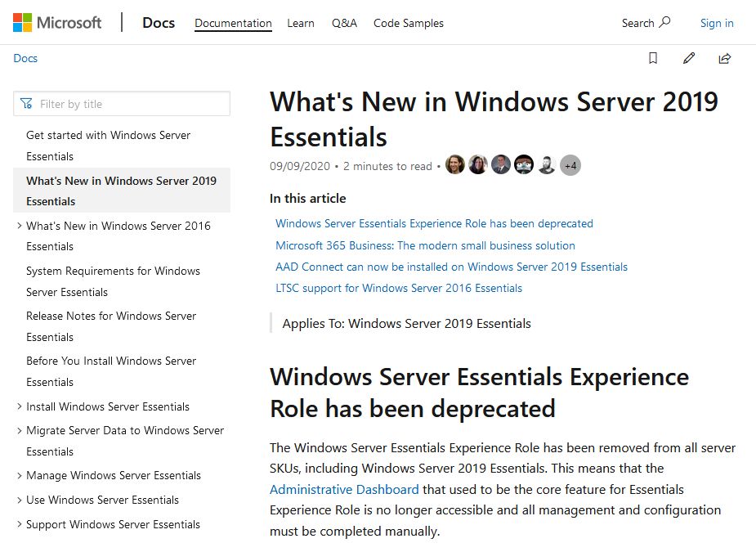Open the Q&A menu item
The image size is (756, 552).
pos(344,23)
